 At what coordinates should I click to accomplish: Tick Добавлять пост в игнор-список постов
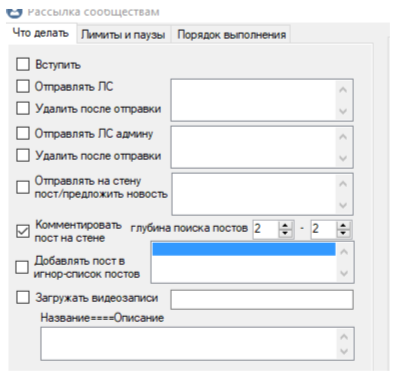tap(22, 267)
